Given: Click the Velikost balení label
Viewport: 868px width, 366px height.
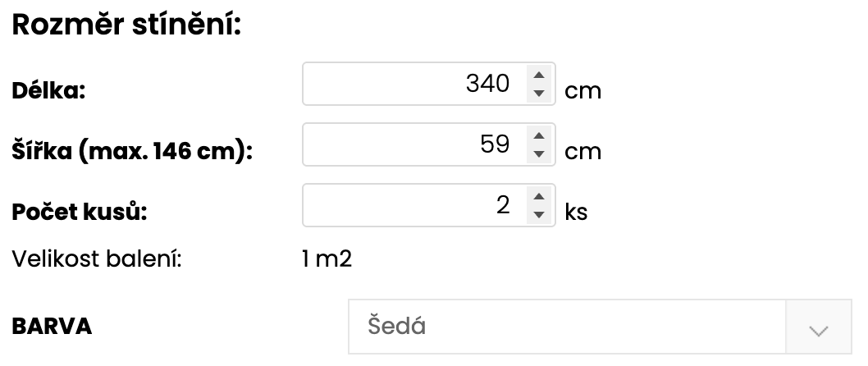Looking at the screenshot, I should tap(95, 261).
